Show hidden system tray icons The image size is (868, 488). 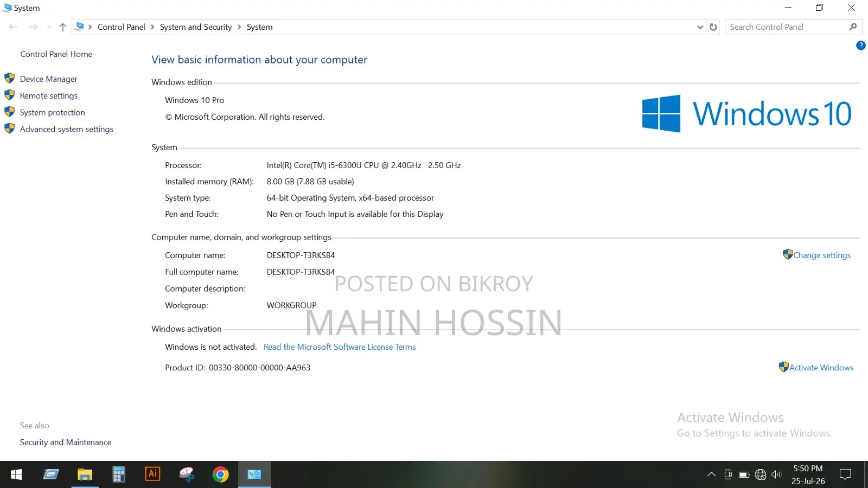[x=711, y=474]
